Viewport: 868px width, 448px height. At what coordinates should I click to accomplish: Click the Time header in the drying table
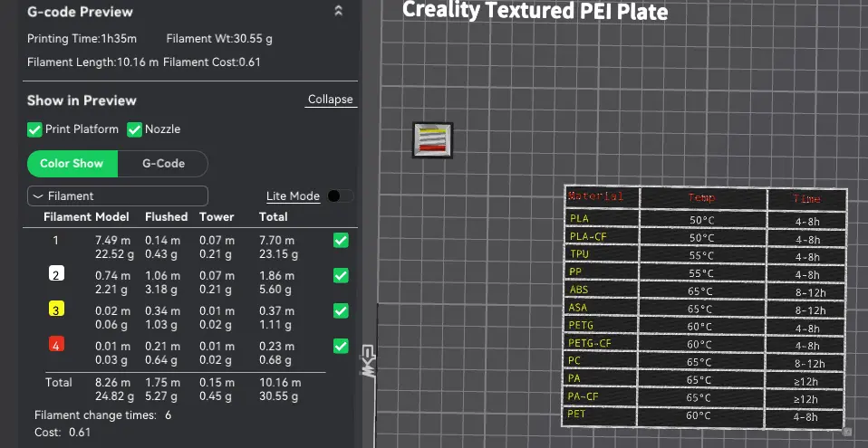[x=807, y=198]
